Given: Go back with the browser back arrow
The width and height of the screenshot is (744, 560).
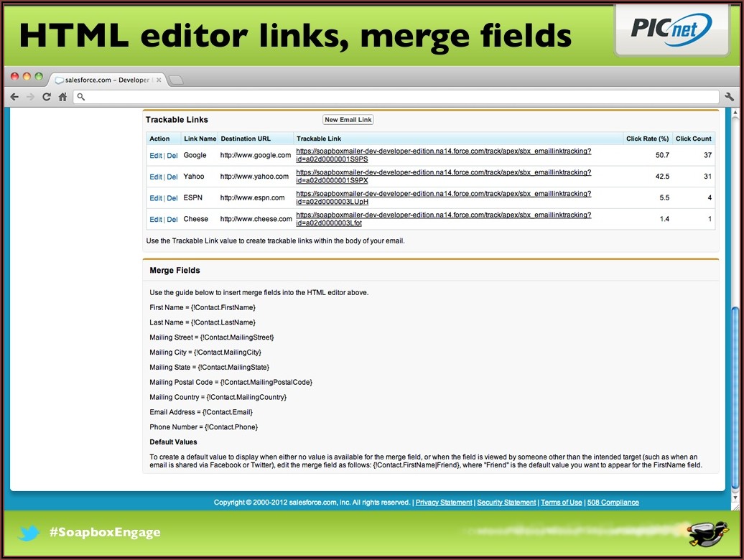Looking at the screenshot, I should tap(14, 97).
